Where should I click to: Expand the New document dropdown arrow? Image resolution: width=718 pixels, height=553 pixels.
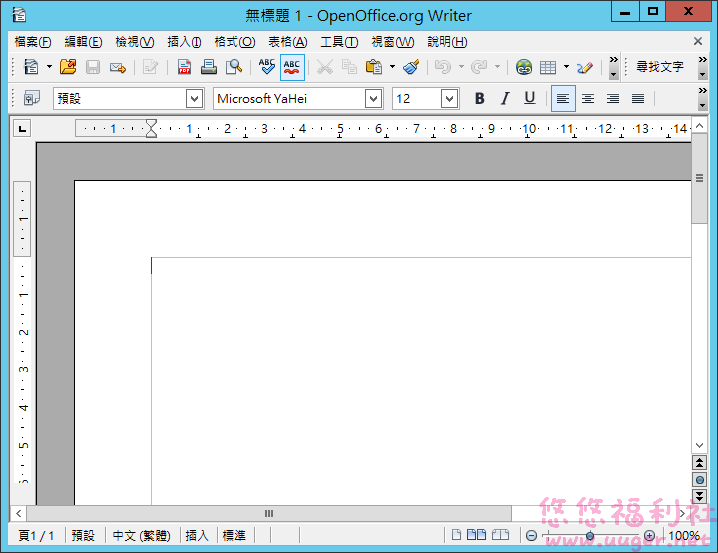point(49,67)
